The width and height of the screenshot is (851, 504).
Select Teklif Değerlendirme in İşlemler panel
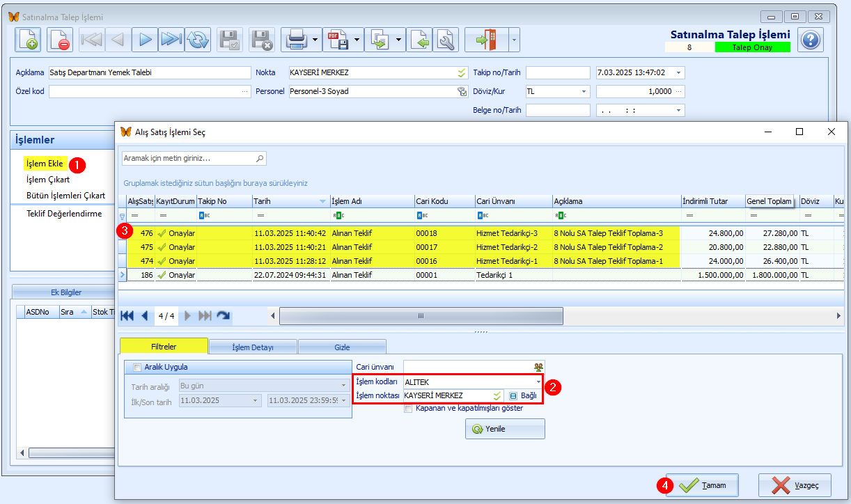[x=64, y=214]
